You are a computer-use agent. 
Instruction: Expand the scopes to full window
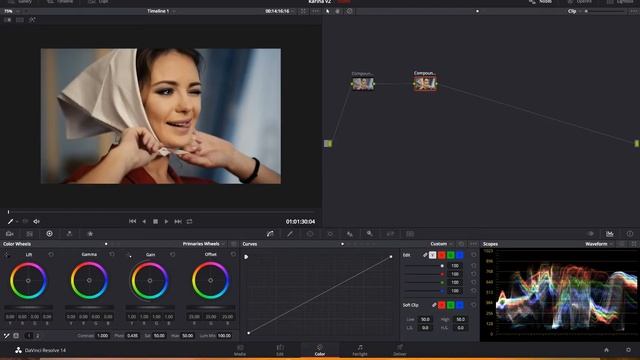(634, 244)
